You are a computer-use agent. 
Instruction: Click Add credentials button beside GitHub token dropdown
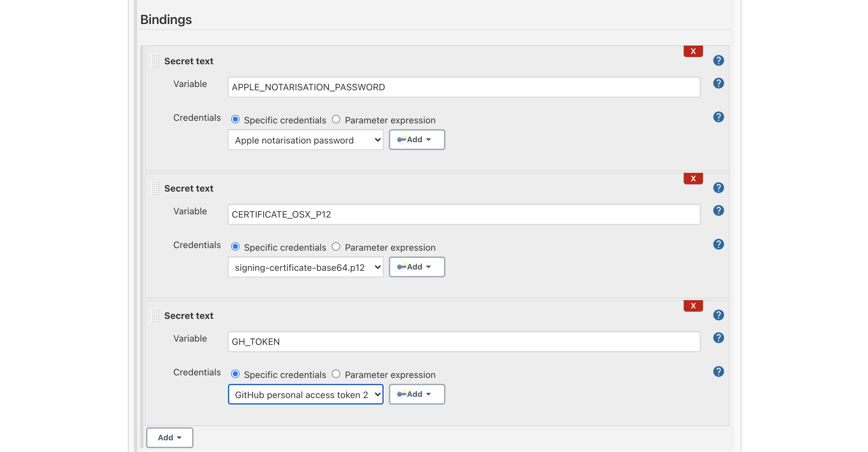coord(416,394)
